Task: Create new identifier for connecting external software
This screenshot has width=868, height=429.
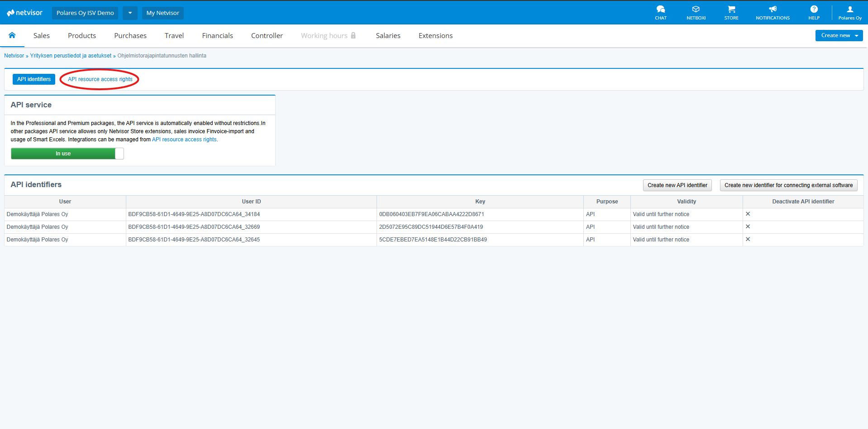Action: [x=788, y=185]
